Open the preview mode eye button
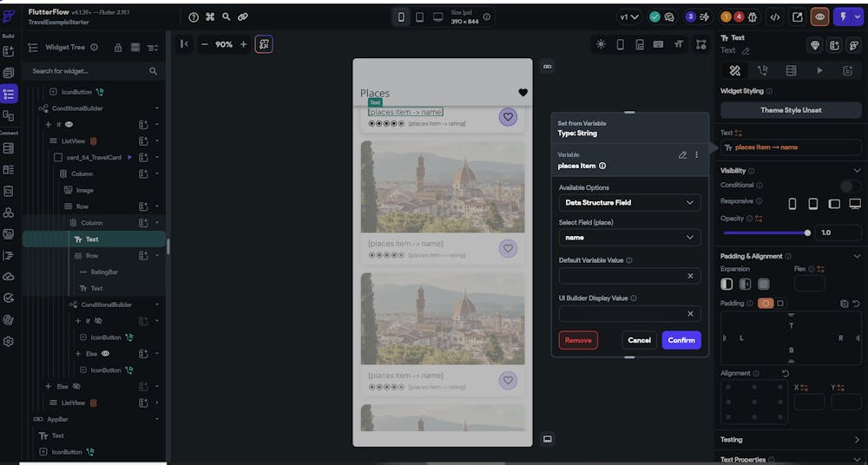868x465 pixels. (x=820, y=17)
